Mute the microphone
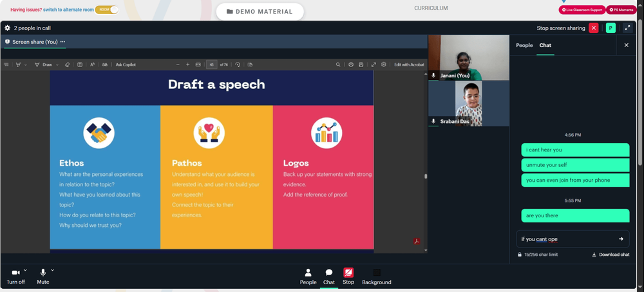Viewport: 644px width, 292px height. tap(43, 277)
